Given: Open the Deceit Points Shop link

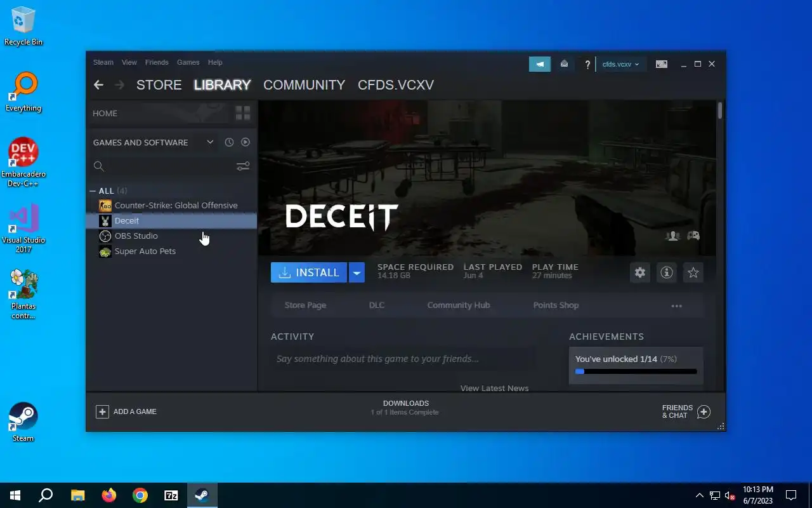Looking at the screenshot, I should [556, 305].
